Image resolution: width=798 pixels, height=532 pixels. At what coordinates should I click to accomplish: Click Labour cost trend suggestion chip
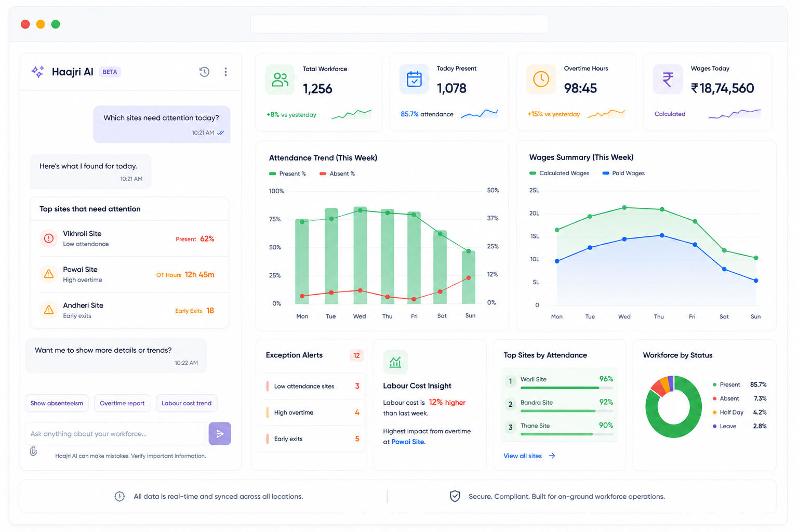point(187,403)
